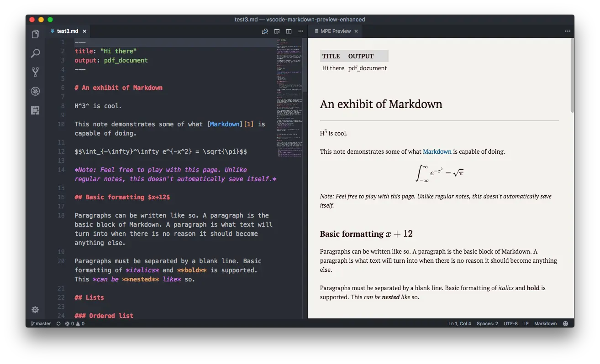Select the Search icon in the Activity Bar
This screenshot has width=600, height=364.
(x=35, y=53)
